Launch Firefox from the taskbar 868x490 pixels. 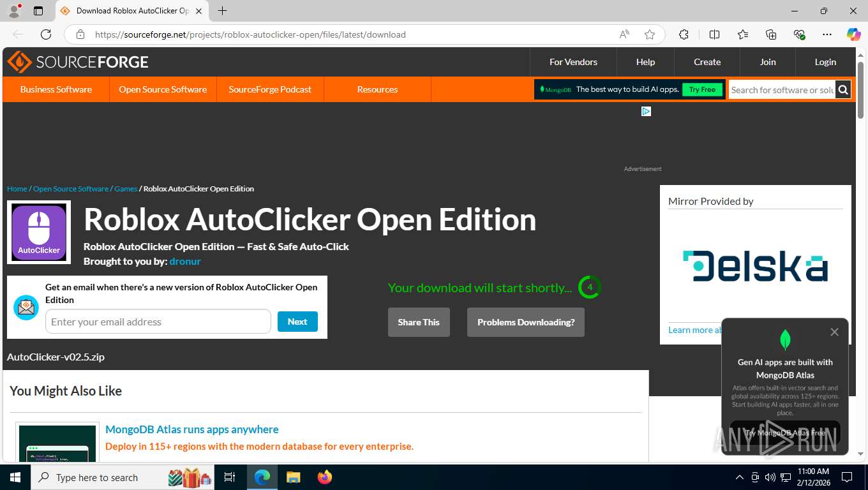coord(324,477)
